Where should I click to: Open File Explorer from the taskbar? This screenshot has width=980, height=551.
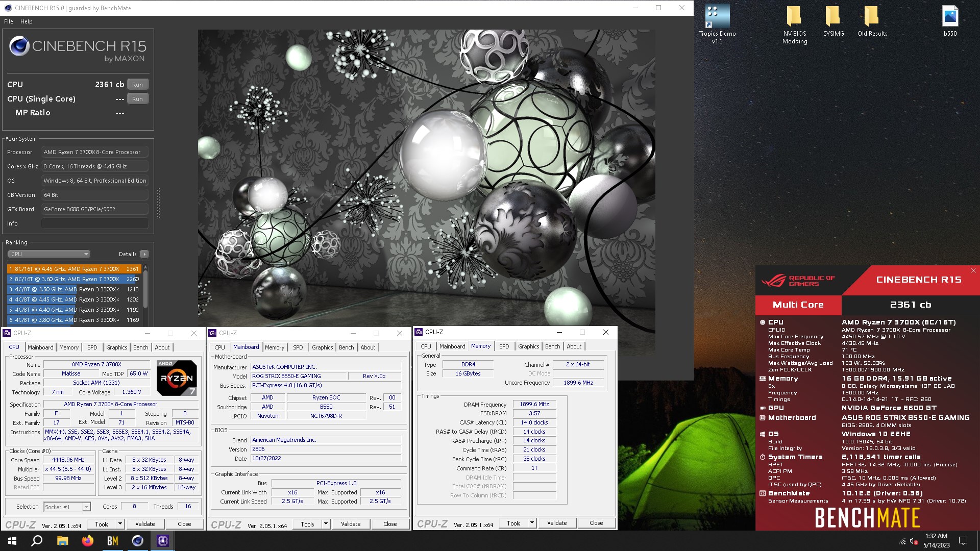(x=62, y=541)
